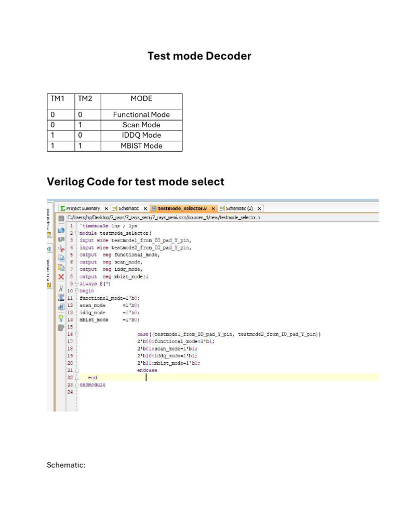
Task: Click the icon below column selection icon
Action: point(61,307)
